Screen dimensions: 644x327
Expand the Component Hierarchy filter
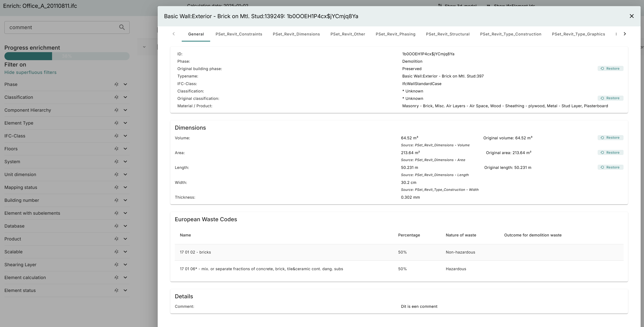(x=125, y=110)
